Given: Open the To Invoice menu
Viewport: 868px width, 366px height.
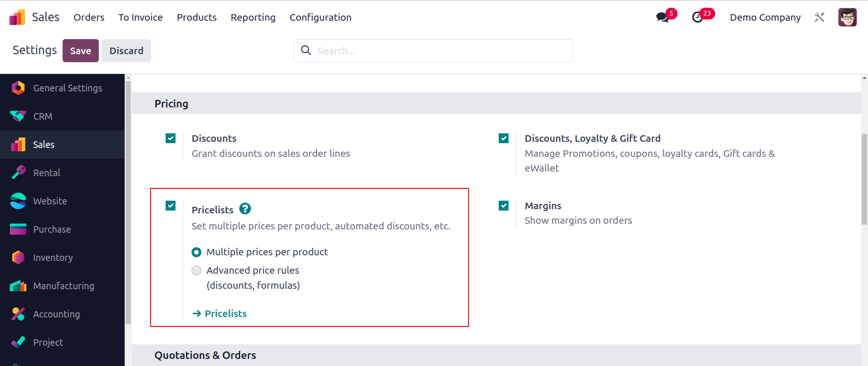Looking at the screenshot, I should pyautogui.click(x=141, y=17).
